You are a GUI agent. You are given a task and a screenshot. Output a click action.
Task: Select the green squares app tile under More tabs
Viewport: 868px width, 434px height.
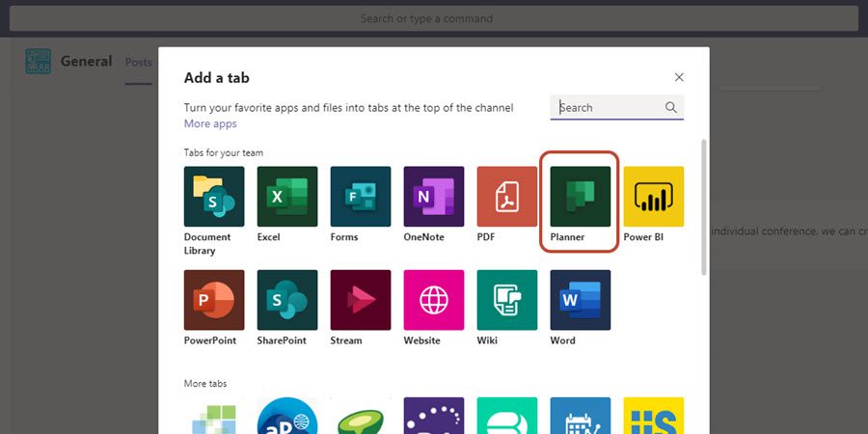[214, 418]
